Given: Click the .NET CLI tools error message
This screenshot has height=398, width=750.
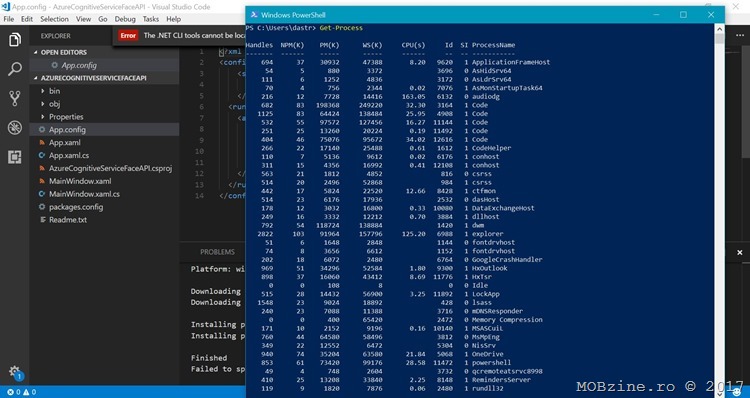Looking at the screenshot, I should 195,35.
